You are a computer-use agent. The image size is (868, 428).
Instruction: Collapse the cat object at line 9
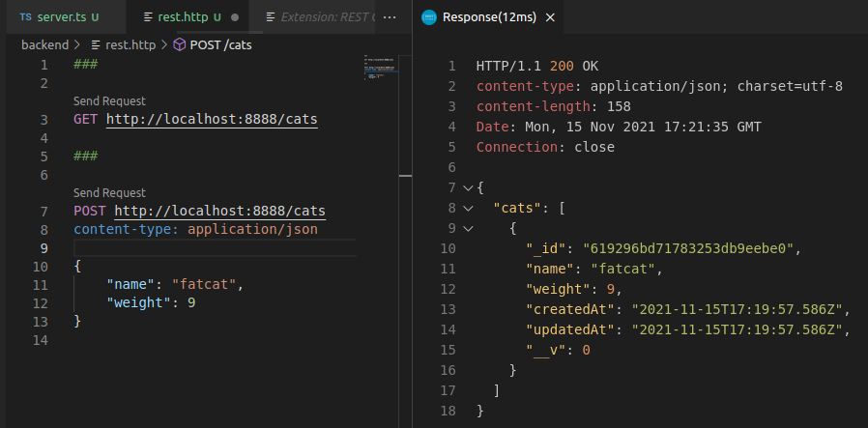click(x=468, y=229)
